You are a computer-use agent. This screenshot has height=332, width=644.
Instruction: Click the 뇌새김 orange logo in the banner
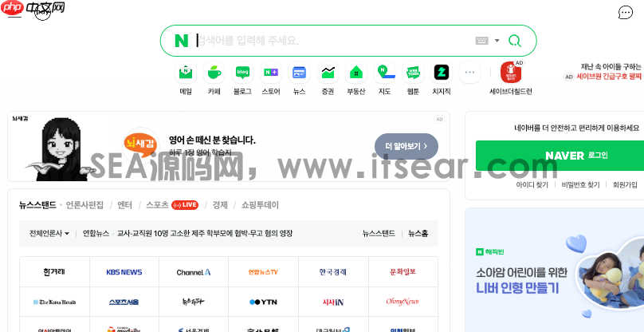(141, 144)
